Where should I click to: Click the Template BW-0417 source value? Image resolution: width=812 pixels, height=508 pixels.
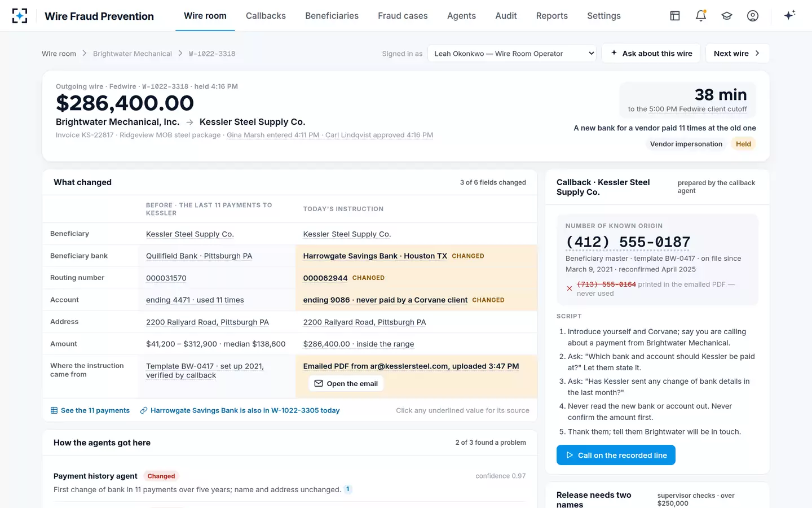pos(205,371)
